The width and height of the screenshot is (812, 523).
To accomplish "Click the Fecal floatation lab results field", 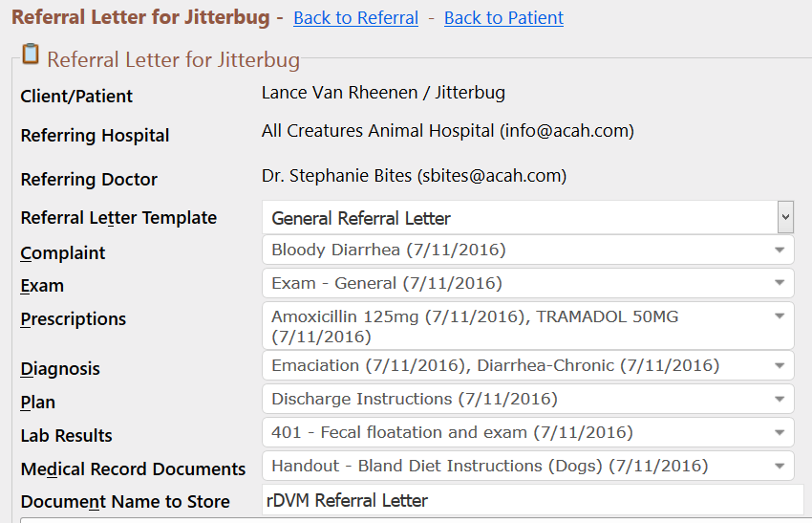I will (x=528, y=432).
